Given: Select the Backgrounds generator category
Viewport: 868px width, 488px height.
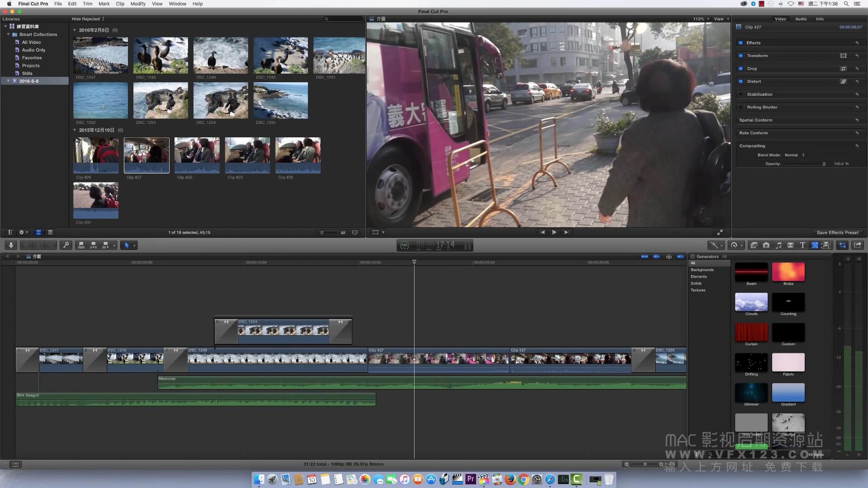Looking at the screenshot, I should coord(702,270).
